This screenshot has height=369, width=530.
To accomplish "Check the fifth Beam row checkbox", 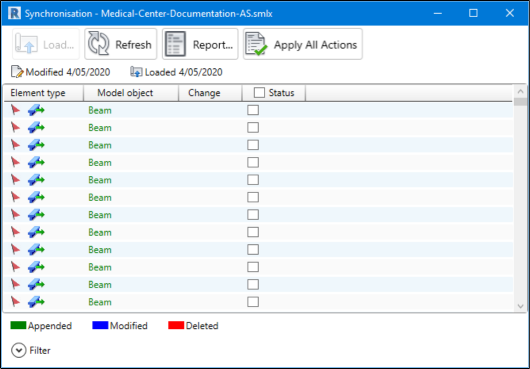I will tap(253, 180).
